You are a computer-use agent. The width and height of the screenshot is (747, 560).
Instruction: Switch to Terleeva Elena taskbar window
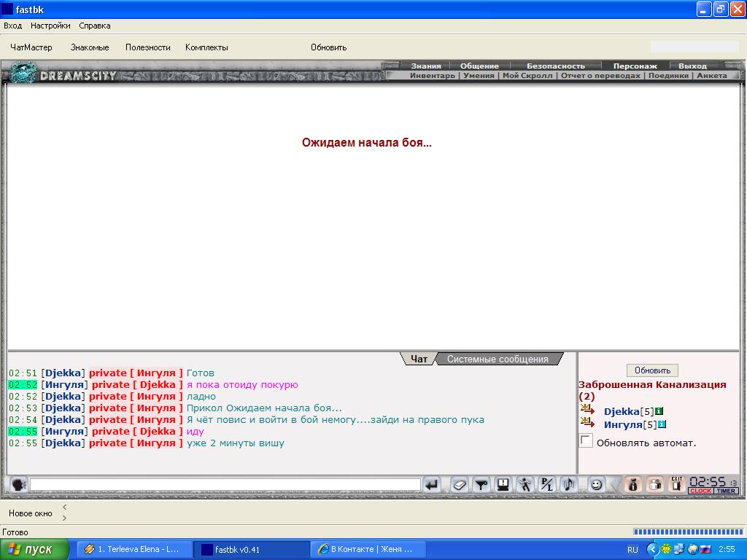135,549
